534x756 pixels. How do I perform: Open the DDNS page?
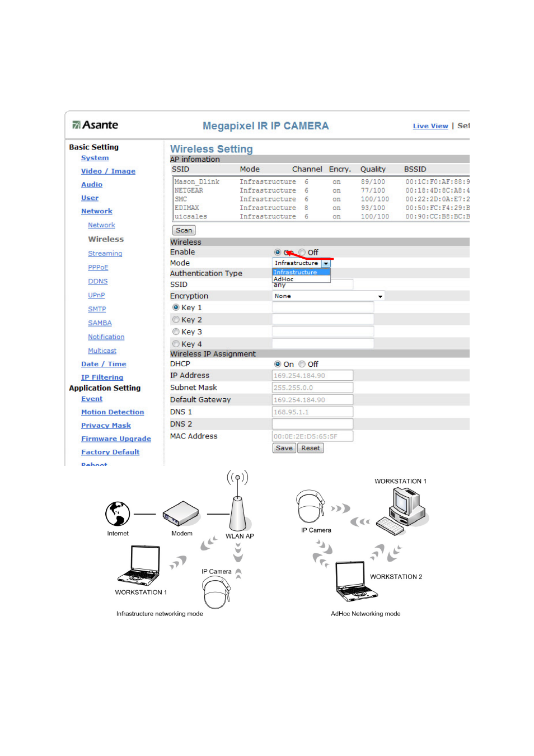97,282
